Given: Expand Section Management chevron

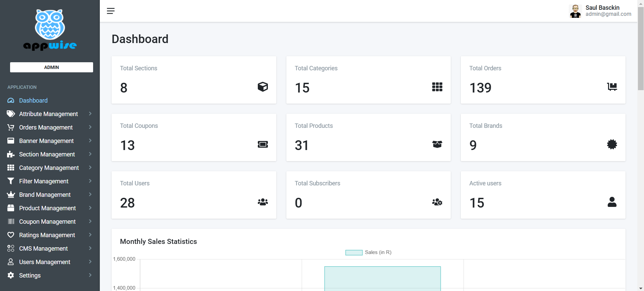Looking at the screenshot, I should pyautogui.click(x=90, y=154).
